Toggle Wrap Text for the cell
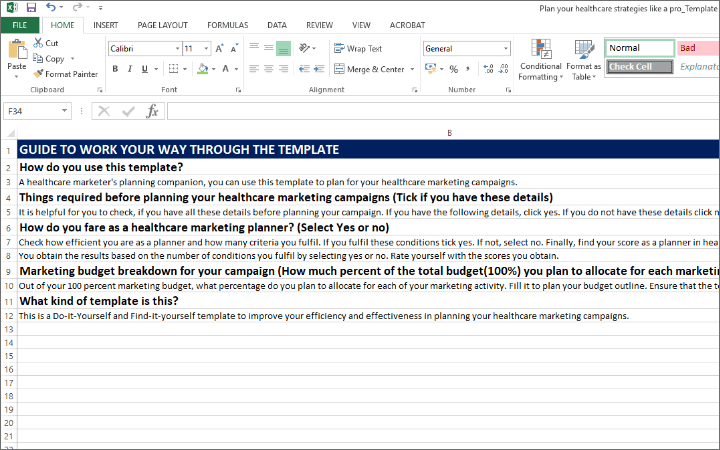 click(x=357, y=48)
